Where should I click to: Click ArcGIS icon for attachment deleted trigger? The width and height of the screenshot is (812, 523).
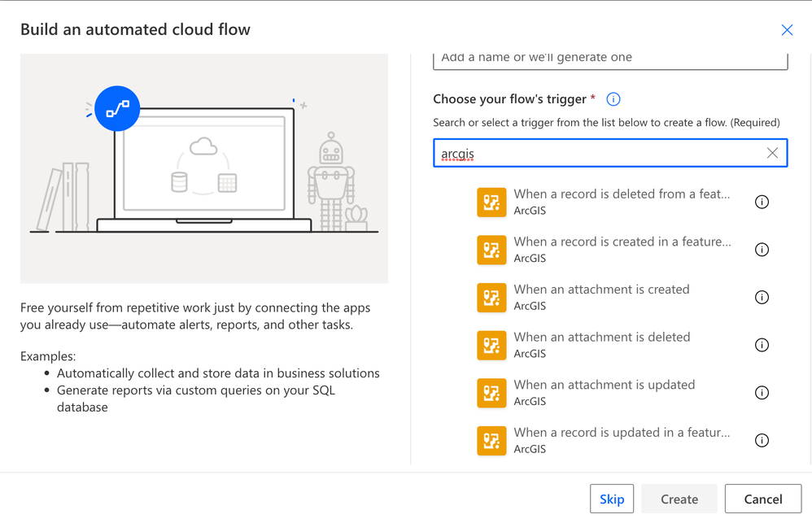(x=491, y=345)
